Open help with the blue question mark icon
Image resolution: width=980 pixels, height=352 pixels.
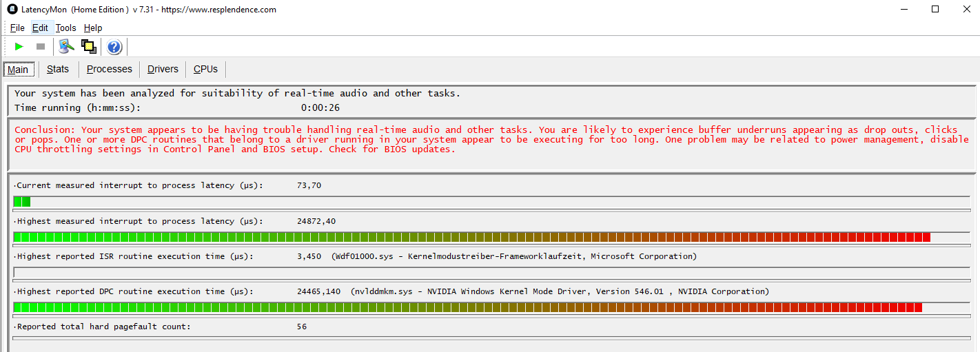pos(114,47)
